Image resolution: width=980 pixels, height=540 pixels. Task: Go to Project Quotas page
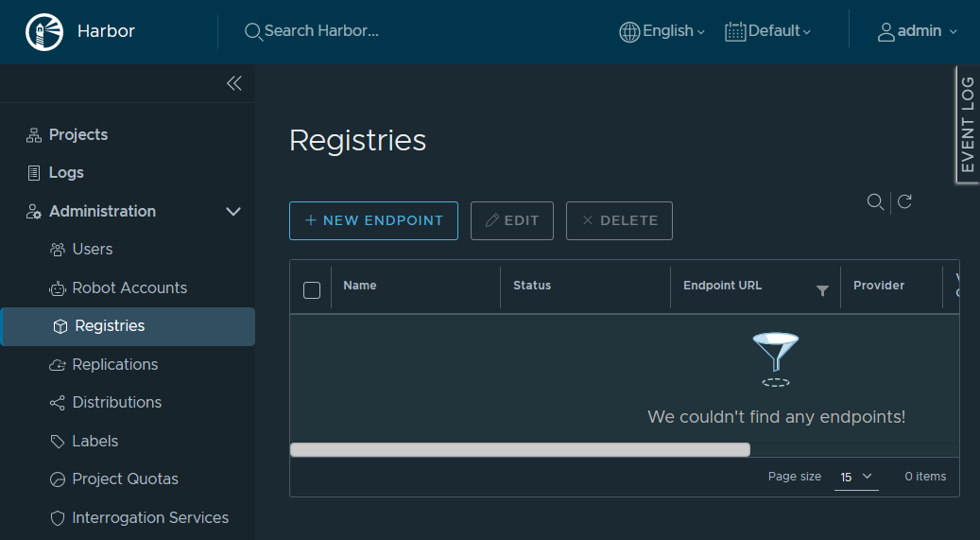pos(125,479)
